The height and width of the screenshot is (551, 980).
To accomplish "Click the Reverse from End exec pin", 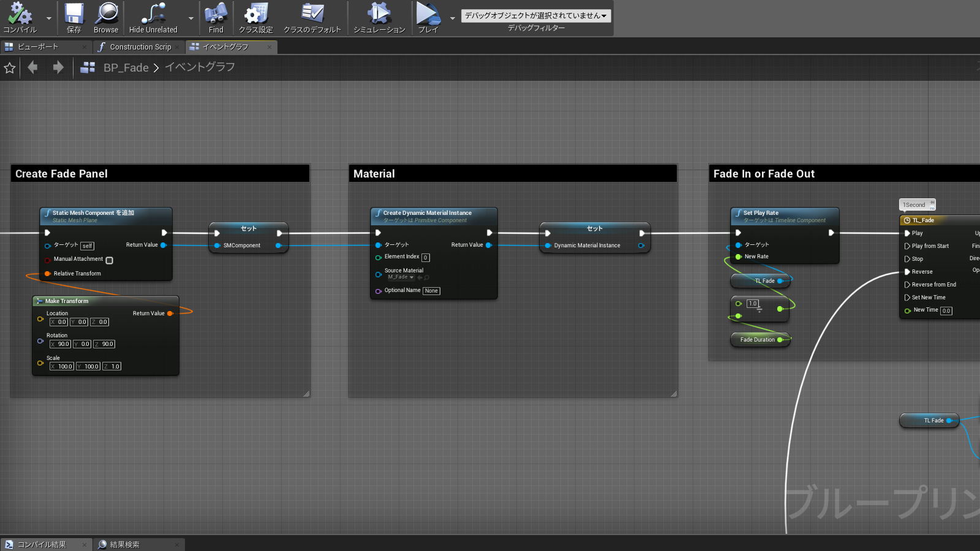I will [907, 285].
